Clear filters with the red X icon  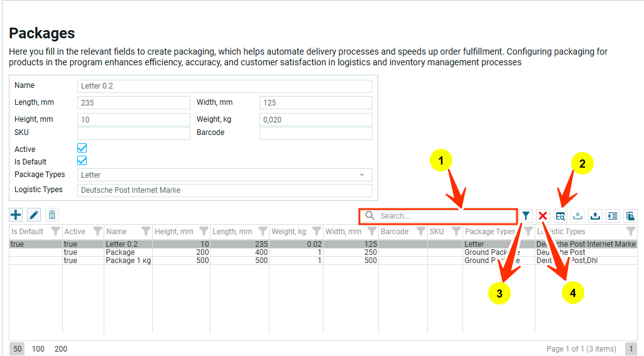543,216
